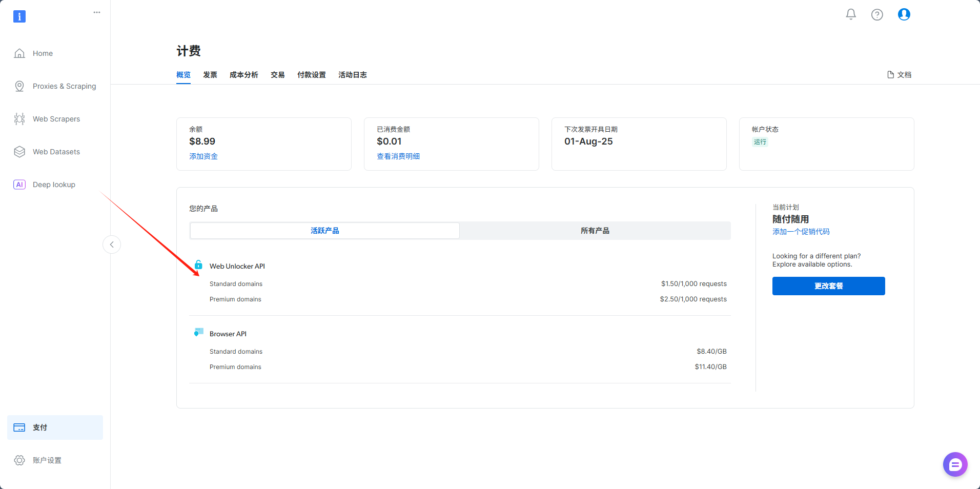Click 添加资金 link
980x489 pixels.
(x=203, y=156)
